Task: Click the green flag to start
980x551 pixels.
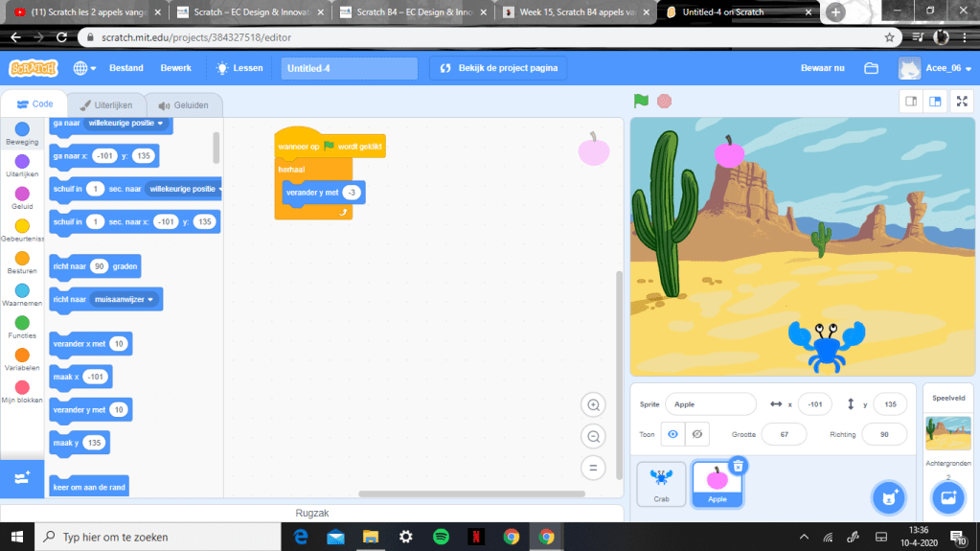Action: (x=641, y=101)
